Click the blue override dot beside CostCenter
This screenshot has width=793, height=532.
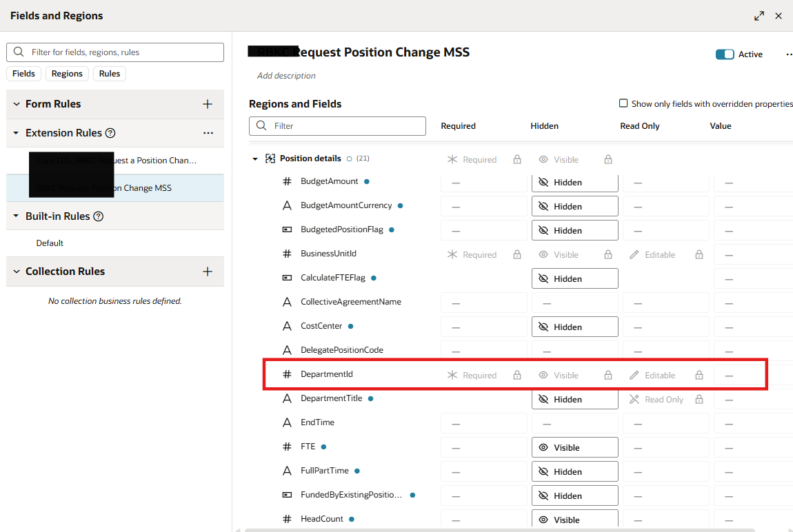(x=350, y=327)
